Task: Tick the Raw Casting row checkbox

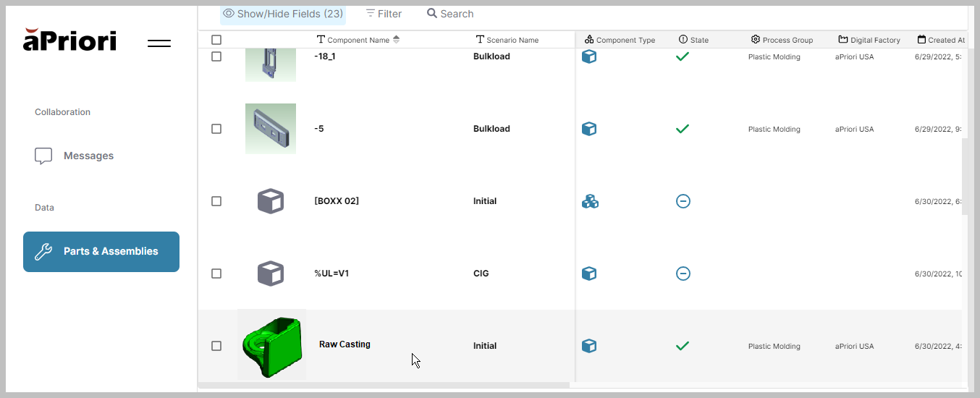Action: point(216,346)
